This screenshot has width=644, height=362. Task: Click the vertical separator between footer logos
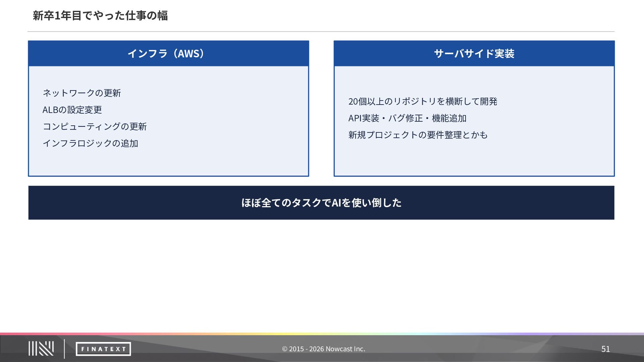[x=64, y=349]
